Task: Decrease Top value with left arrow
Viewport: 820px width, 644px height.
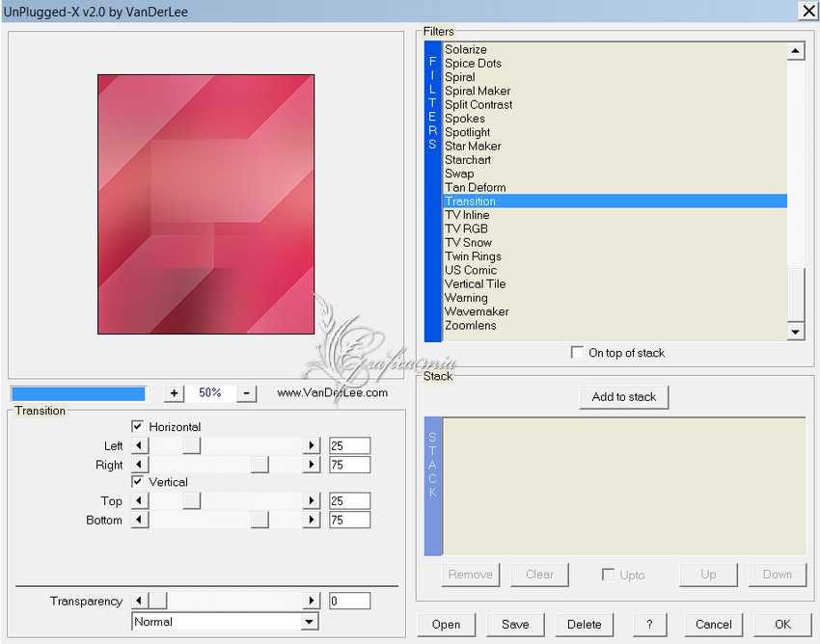Action: (140, 500)
